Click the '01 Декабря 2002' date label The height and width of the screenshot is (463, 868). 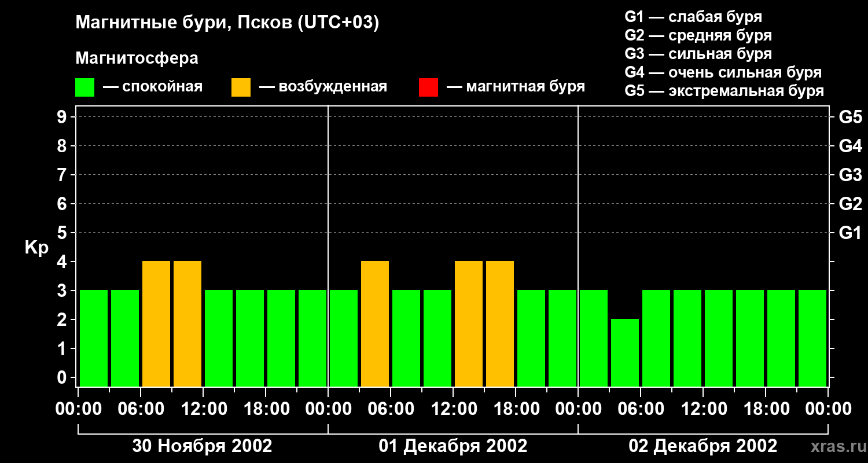[x=453, y=446]
